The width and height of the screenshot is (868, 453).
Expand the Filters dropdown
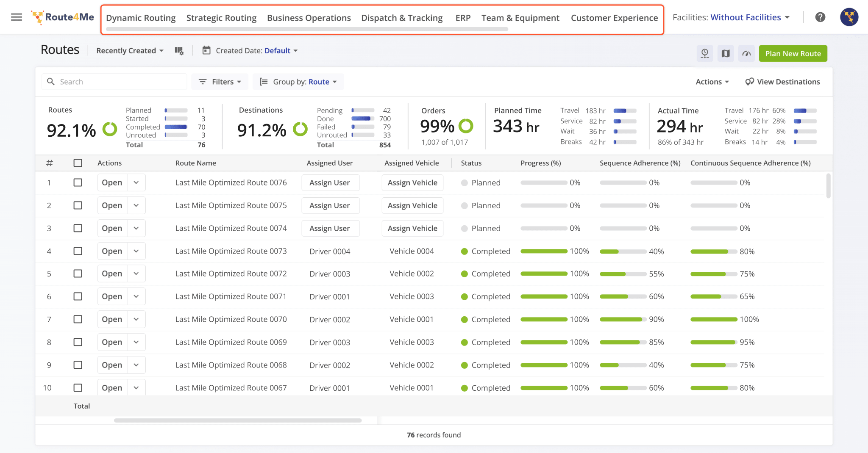[220, 82]
